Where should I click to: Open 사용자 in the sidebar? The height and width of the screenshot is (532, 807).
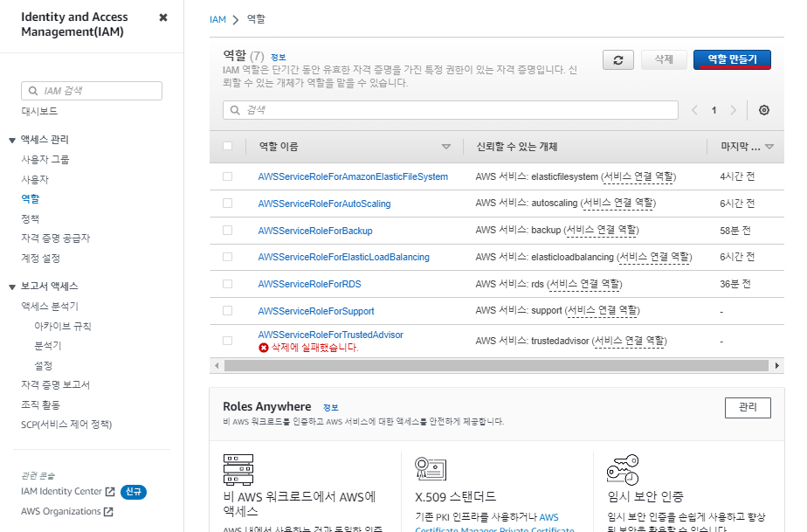click(x=35, y=180)
